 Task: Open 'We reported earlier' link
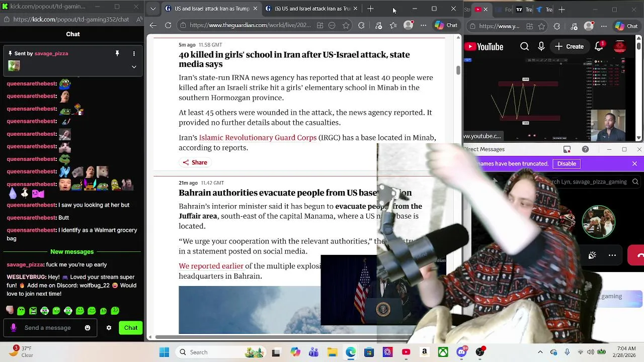tap(211, 266)
